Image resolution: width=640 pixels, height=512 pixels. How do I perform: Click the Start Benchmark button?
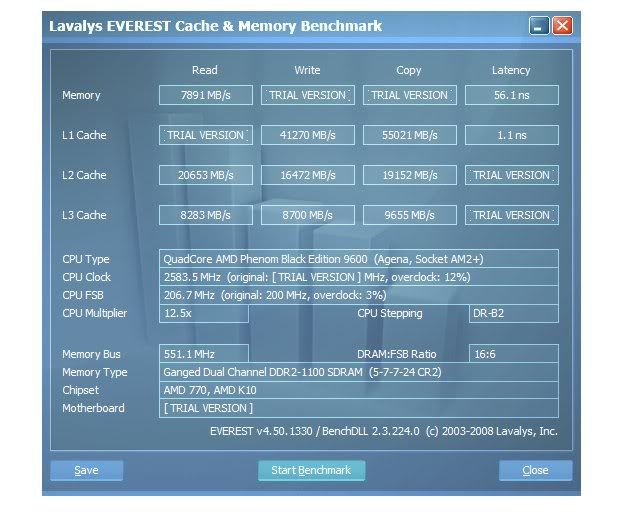311,470
